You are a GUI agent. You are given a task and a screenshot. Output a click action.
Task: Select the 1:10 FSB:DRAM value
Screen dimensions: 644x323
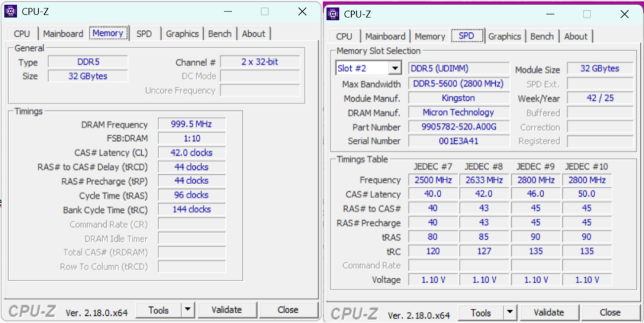pos(191,138)
